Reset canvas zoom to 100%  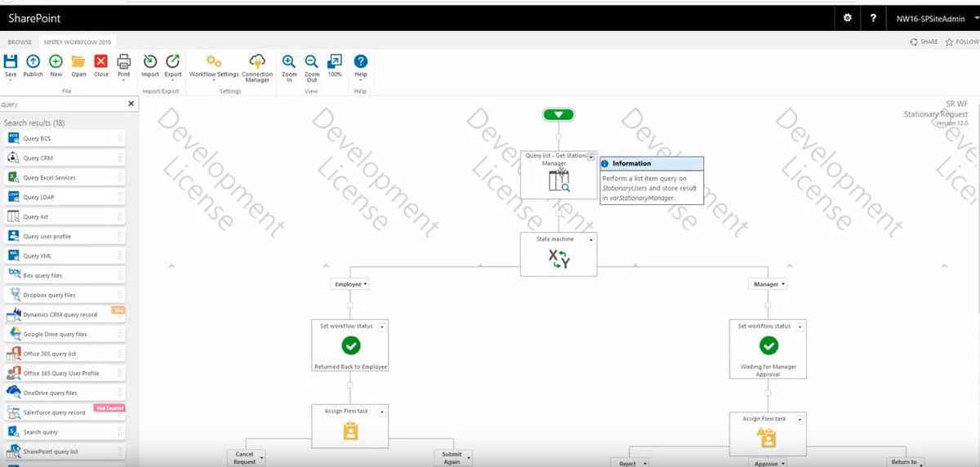tap(335, 61)
